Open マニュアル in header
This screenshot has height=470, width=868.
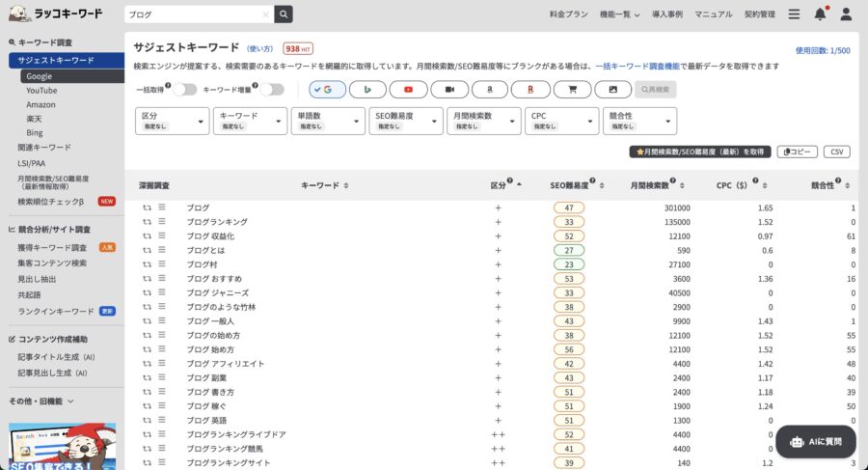point(713,14)
